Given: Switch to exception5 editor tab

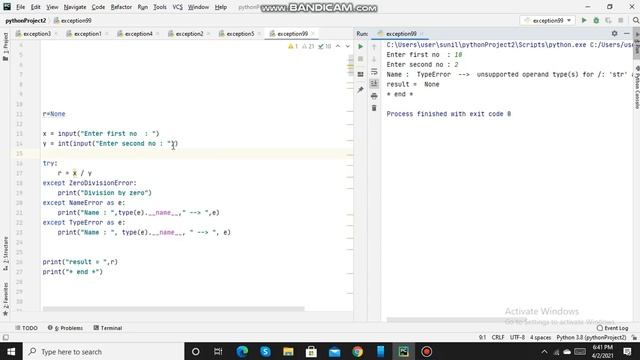Looking at the screenshot, I should 240,34.
